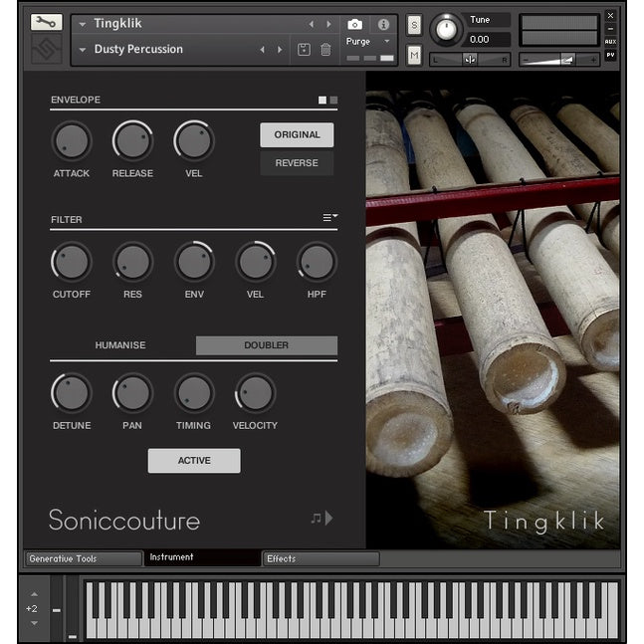This screenshot has height=644, width=644.
Task: Shift keyboard octave down arrow
Action: 34,623
